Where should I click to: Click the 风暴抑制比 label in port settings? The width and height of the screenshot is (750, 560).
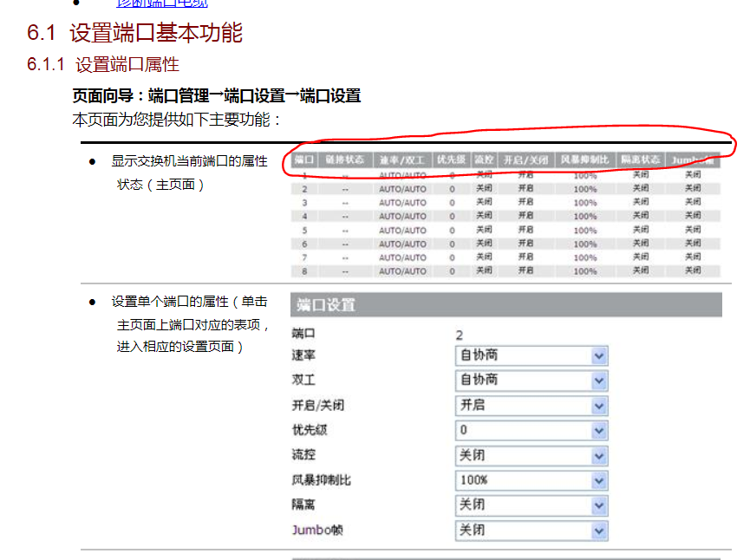coord(322,480)
